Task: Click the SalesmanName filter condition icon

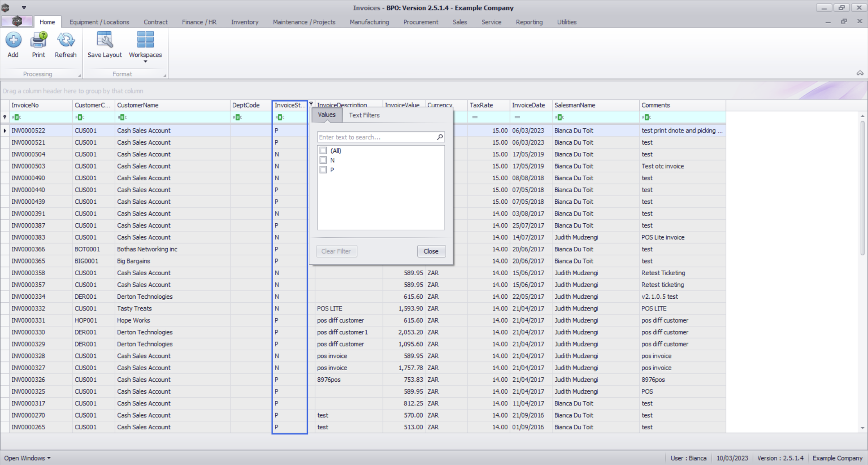Action: [x=560, y=117]
